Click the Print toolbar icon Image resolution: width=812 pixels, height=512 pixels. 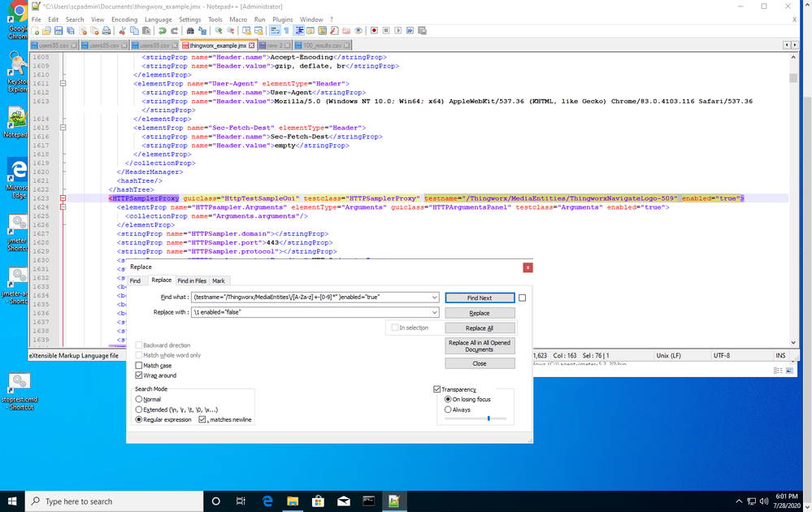(106, 31)
